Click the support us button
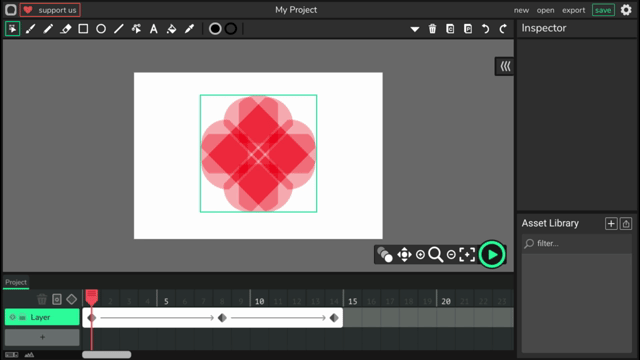This screenshot has width=640, height=360. pos(50,10)
